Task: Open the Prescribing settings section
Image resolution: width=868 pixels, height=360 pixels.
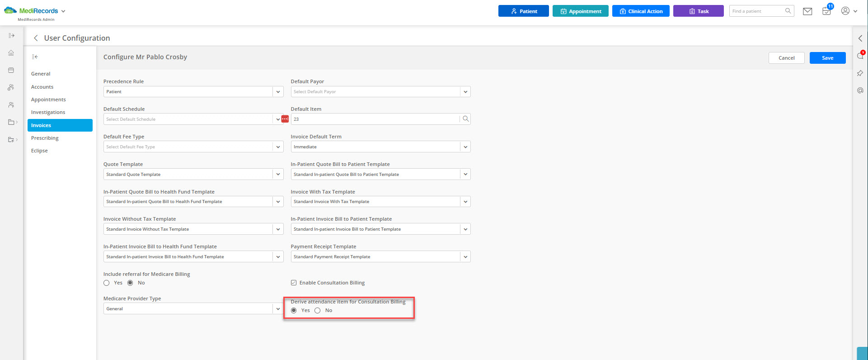Action: click(60, 138)
